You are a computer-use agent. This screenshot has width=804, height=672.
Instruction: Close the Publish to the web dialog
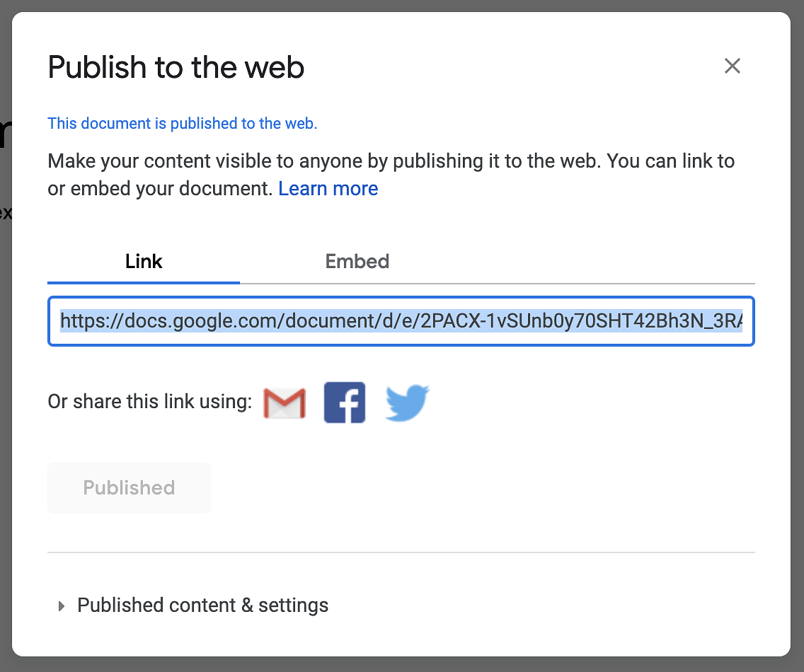click(x=733, y=66)
